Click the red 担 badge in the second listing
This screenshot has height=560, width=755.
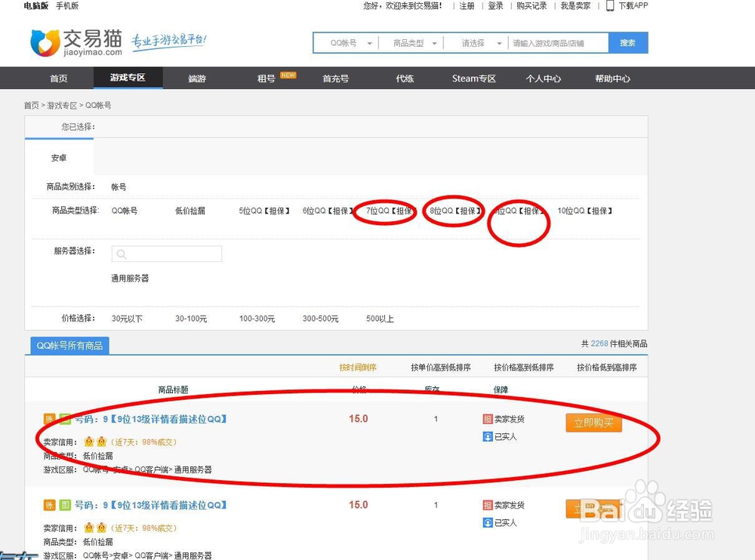click(x=487, y=505)
